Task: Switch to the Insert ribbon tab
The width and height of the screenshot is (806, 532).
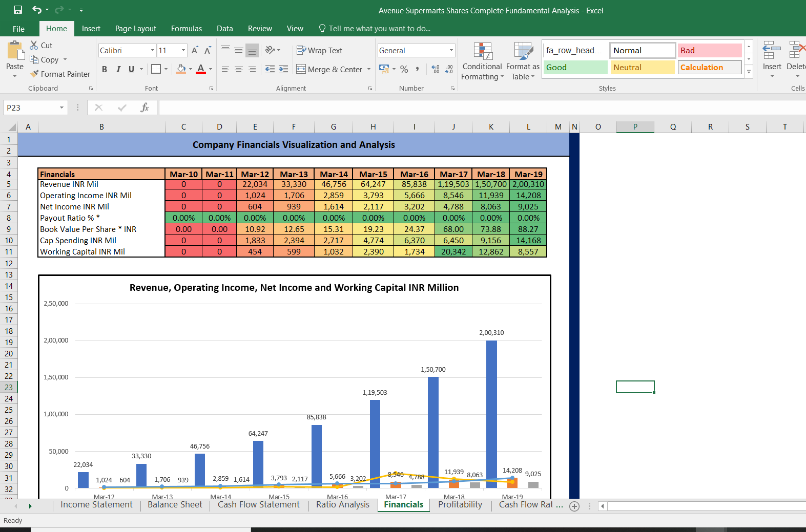Action: pos(91,29)
